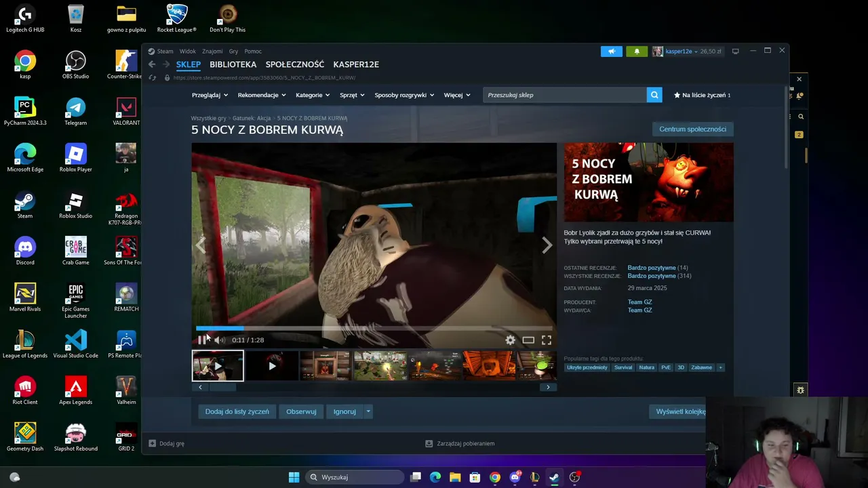Open the OBS Studio desktop shortcut
This screenshot has width=868, height=488.
[x=76, y=65]
